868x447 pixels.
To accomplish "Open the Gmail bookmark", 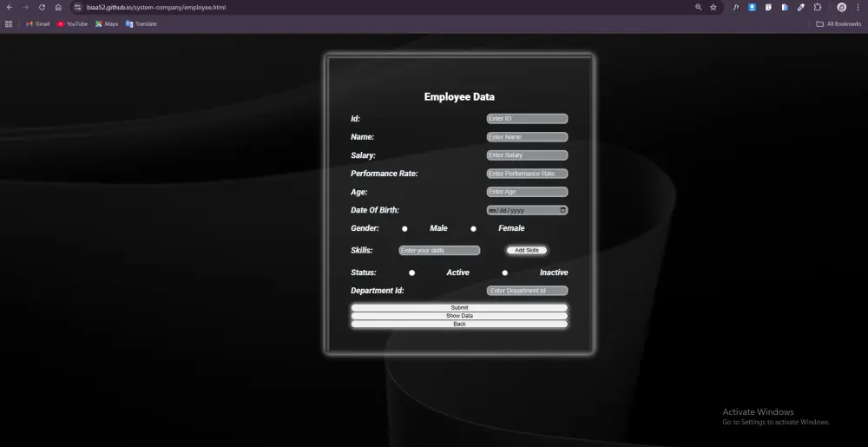I will 37,23.
